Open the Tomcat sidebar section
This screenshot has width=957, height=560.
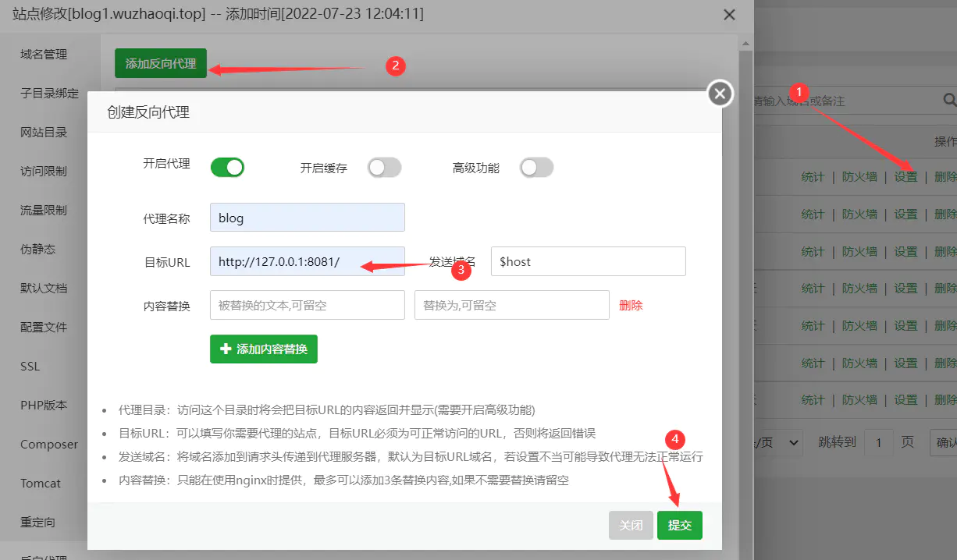[x=41, y=483]
